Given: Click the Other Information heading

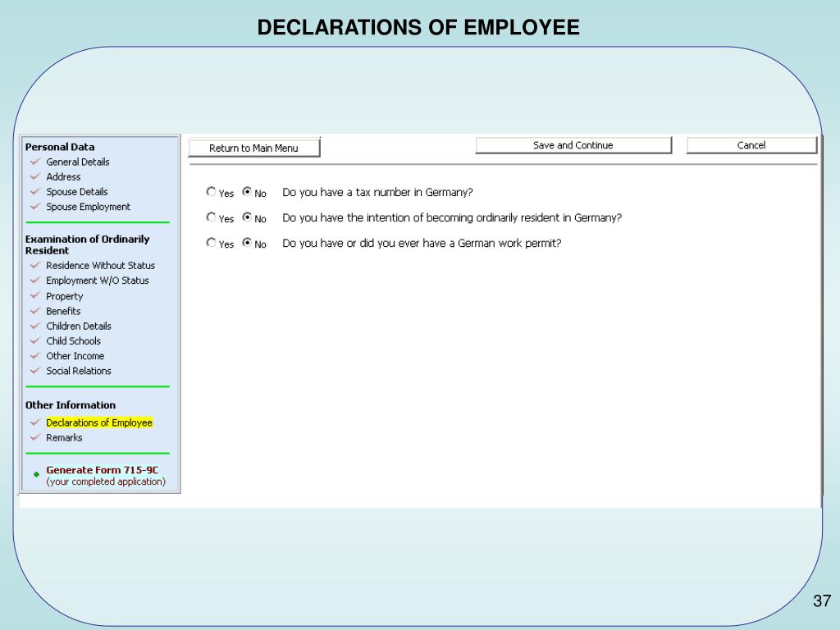Looking at the screenshot, I should pyautogui.click(x=71, y=405).
